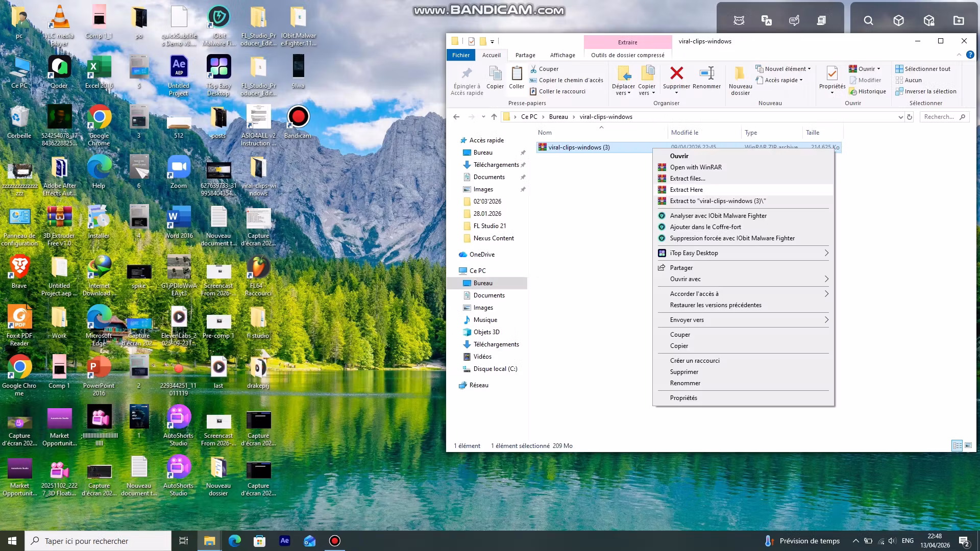Switch to the Affichage ribbon tab
Screen dimensions: 980x551
562,55
